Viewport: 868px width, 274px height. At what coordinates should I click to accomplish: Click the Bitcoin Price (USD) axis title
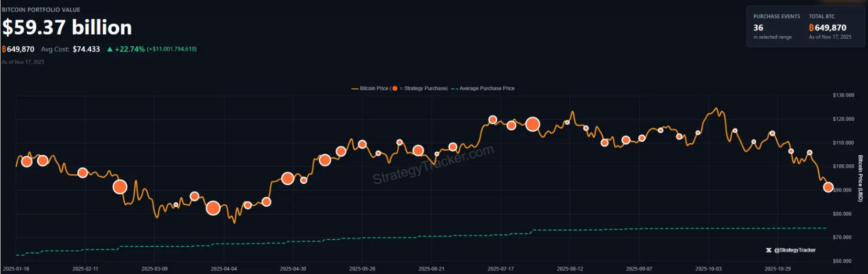coord(860,178)
